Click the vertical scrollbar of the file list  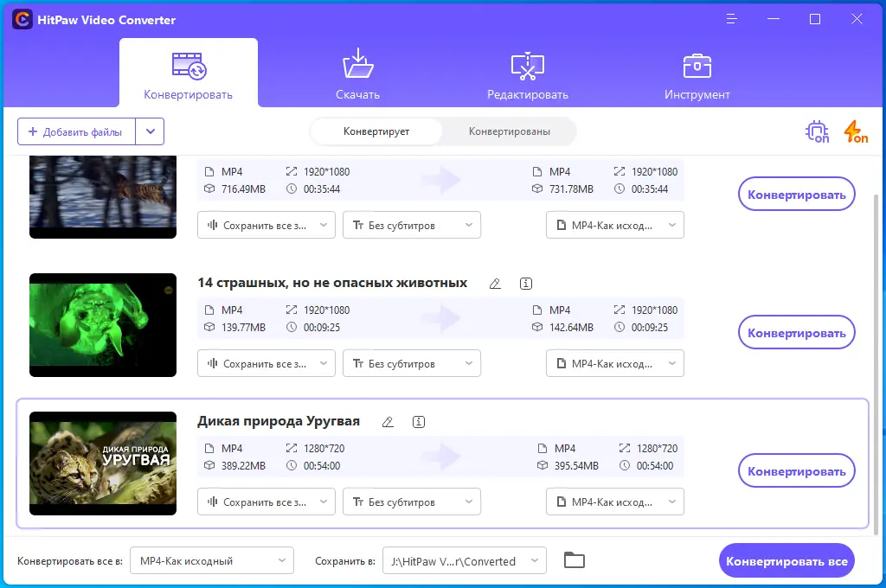tap(876, 364)
